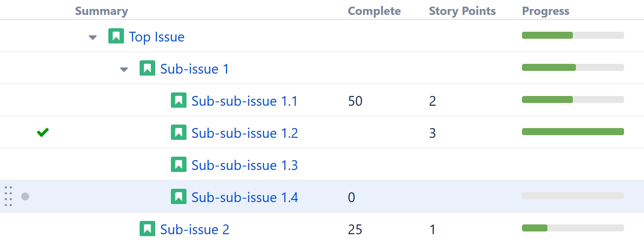The image size is (644, 244).
Task: Select the Sub-issue 2 issue type icon
Action: (147, 229)
